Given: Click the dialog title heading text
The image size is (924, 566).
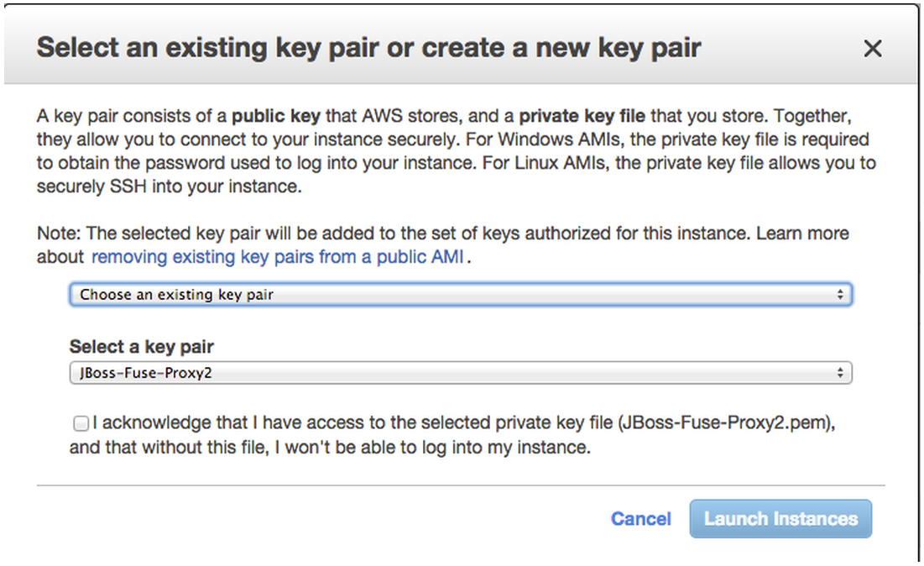Looking at the screenshot, I should [x=368, y=47].
